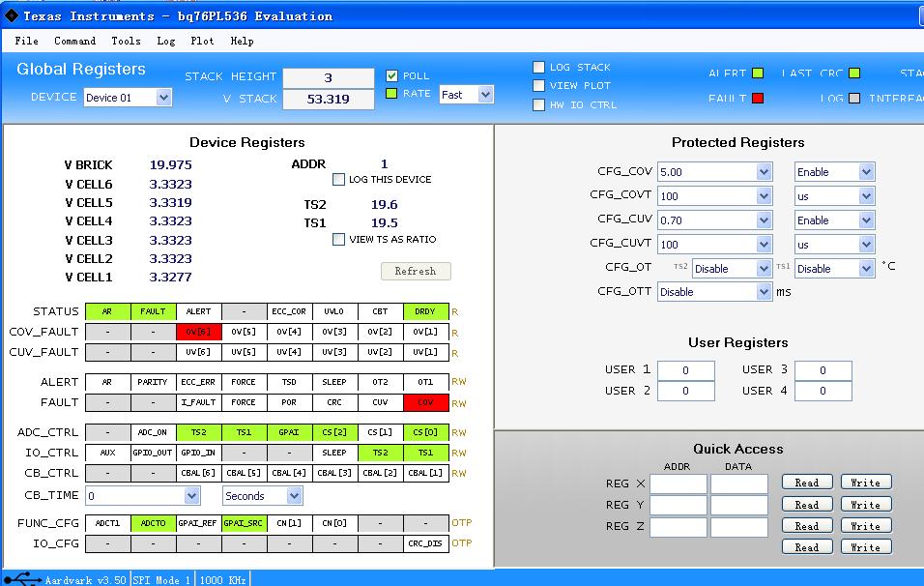Viewport: 924px width, 586px height.
Task: Open the DEVICE dropdown showing Device 01
Action: pos(128,98)
